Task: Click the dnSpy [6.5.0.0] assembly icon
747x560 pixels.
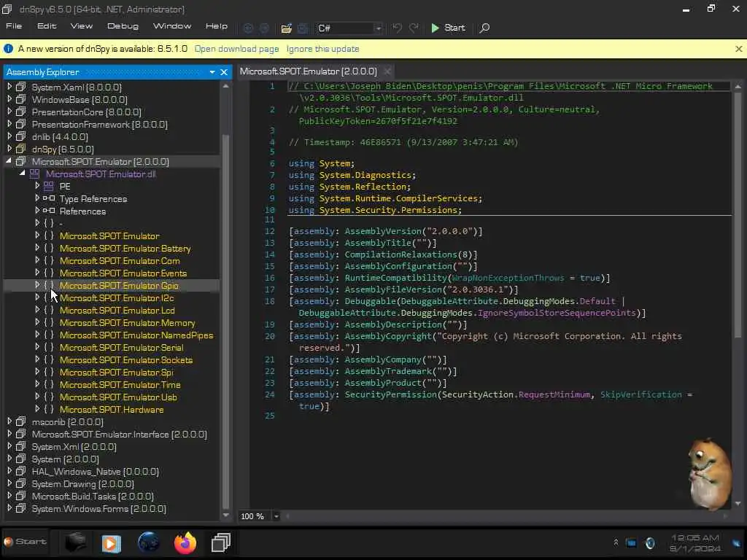Action: 20,149
